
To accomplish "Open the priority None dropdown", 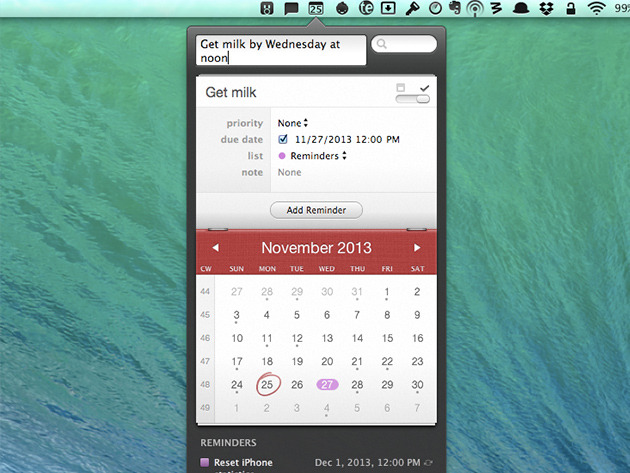I will coord(292,123).
